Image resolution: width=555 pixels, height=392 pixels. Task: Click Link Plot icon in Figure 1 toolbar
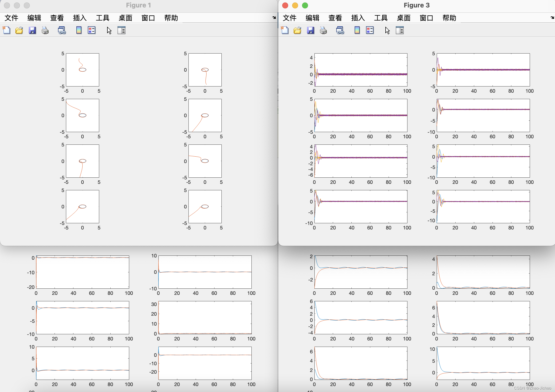[62, 30]
